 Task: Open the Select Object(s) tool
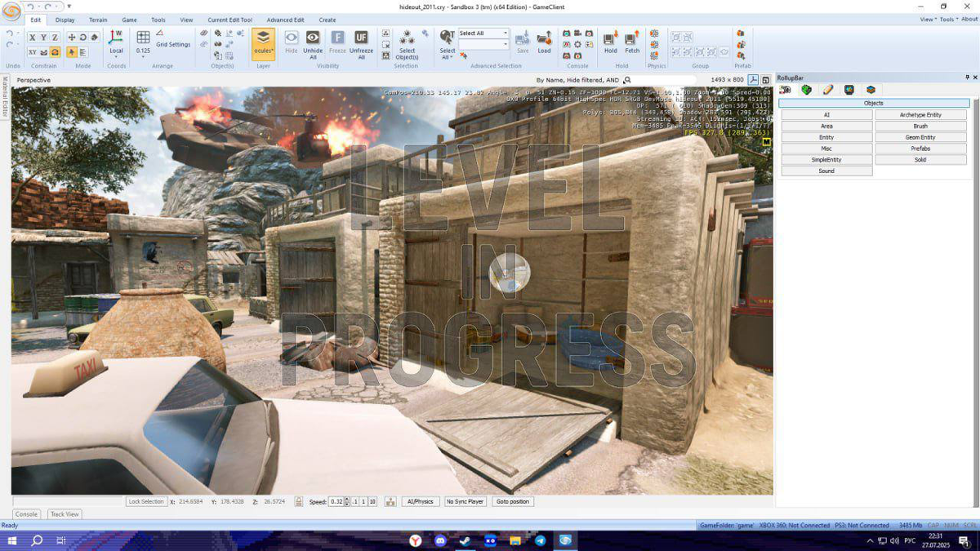pyautogui.click(x=407, y=38)
